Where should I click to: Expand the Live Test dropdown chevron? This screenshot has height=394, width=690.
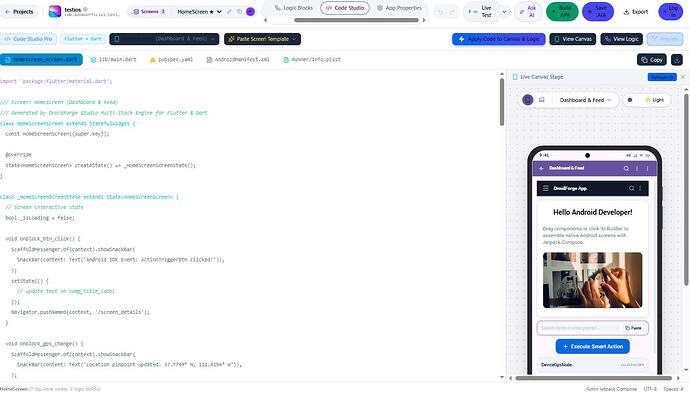click(x=504, y=12)
